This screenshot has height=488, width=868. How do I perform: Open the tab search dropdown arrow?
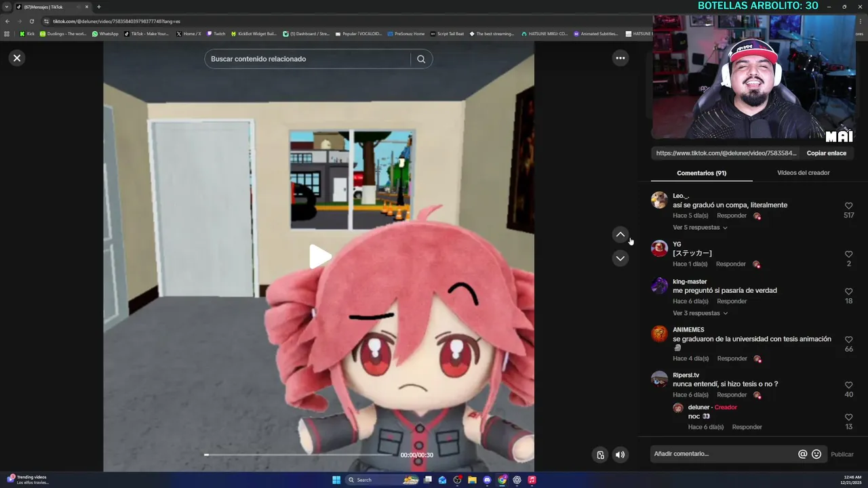point(7,7)
